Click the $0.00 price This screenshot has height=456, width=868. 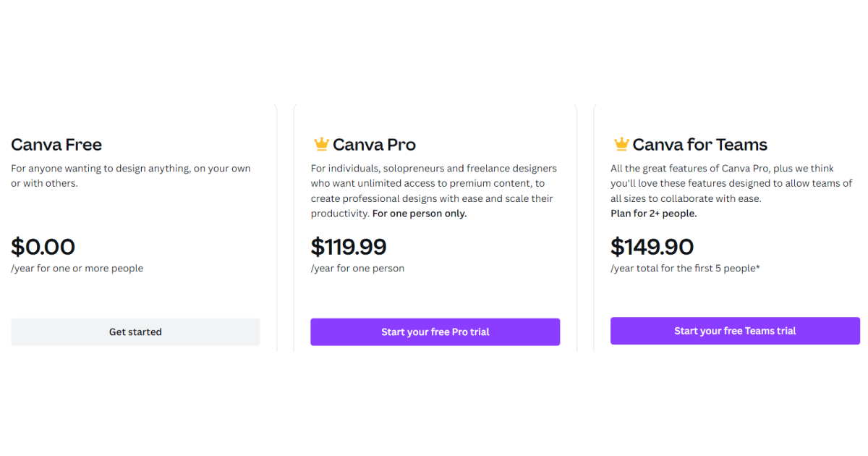coord(43,247)
